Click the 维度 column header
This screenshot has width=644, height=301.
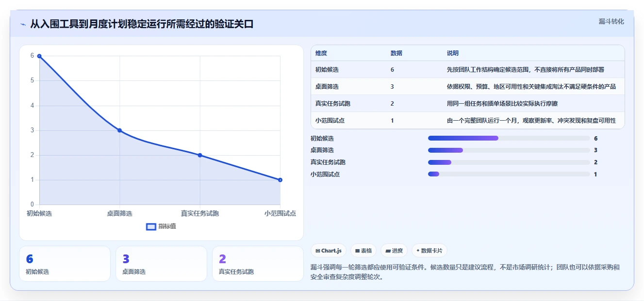[321, 53]
